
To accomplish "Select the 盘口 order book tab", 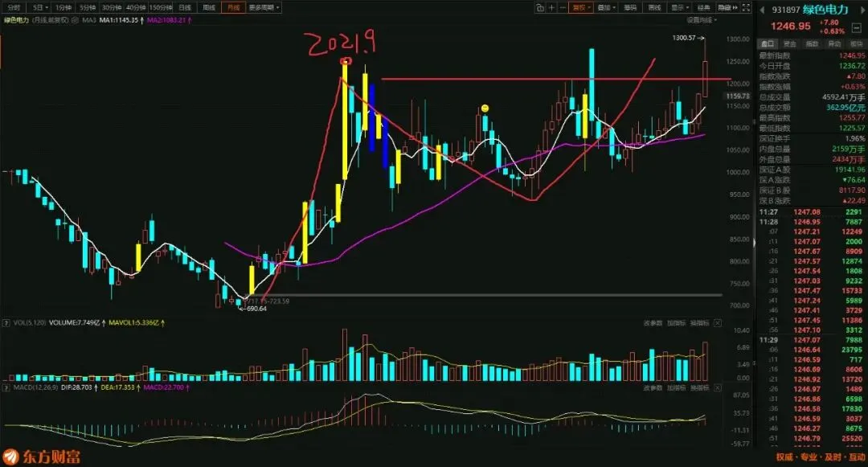I will [x=768, y=43].
